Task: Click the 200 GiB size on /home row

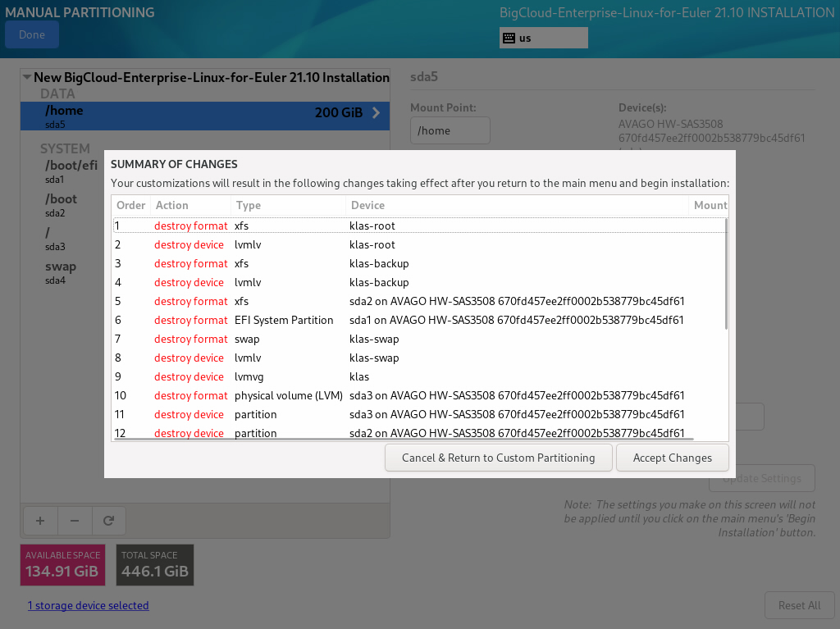Action: [339, 112]
